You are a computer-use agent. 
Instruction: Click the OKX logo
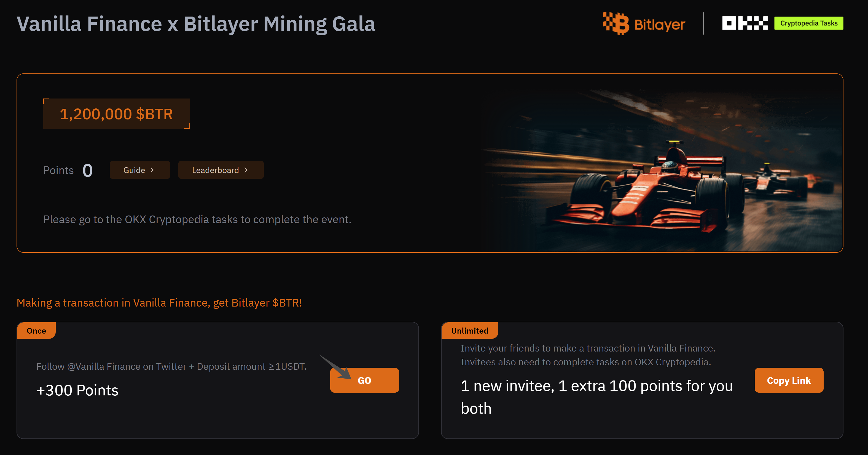point(745,23)
